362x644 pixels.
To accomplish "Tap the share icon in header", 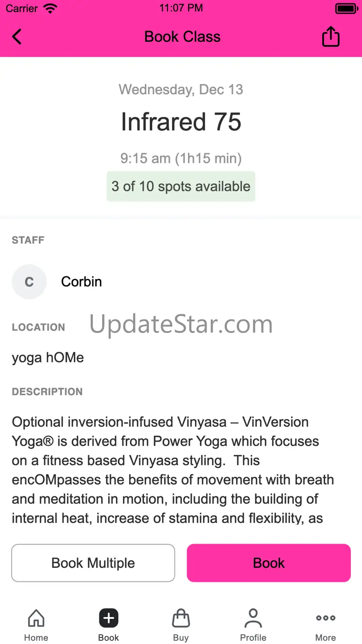I will [x=330, y=37].
